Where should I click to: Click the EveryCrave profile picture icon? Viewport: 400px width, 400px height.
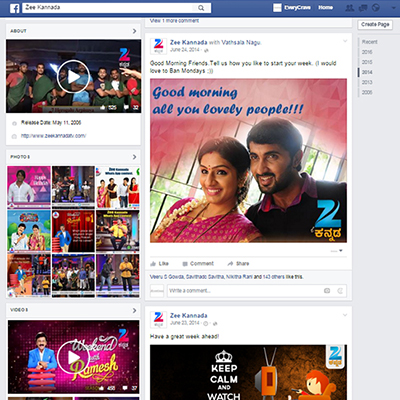[277, 8]
